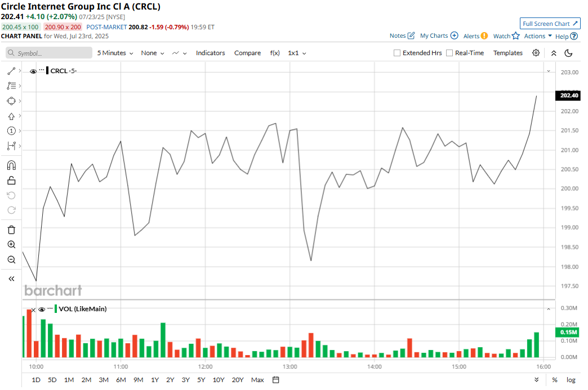
Task: Select the Fibonacci retracement tool
Action: click(x=11, y=86)
